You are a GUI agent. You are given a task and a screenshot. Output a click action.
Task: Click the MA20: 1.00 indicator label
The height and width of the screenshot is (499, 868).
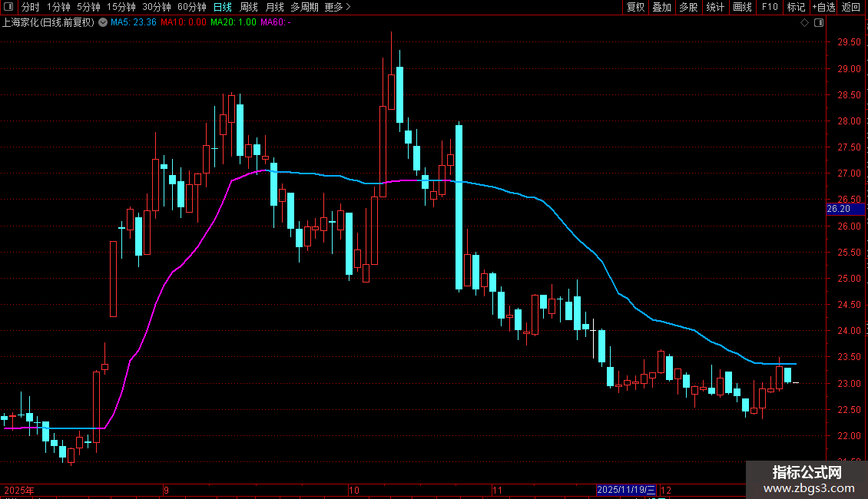click(233, 23)
